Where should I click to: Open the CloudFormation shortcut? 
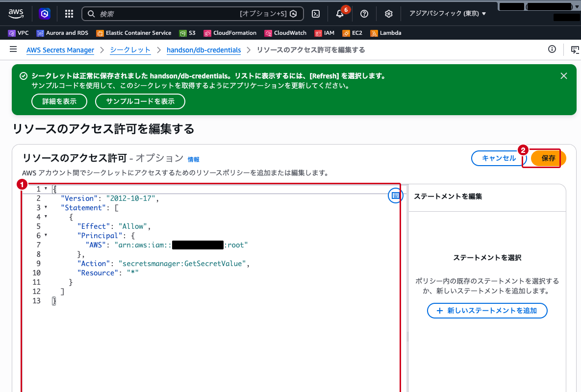pyautogui.click(x=230, y=33)
